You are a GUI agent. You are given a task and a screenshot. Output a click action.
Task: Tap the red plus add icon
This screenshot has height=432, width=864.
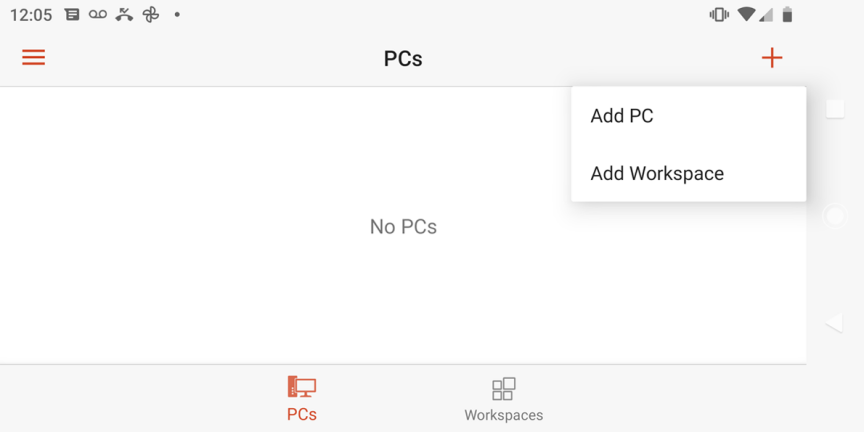point(772,58)
